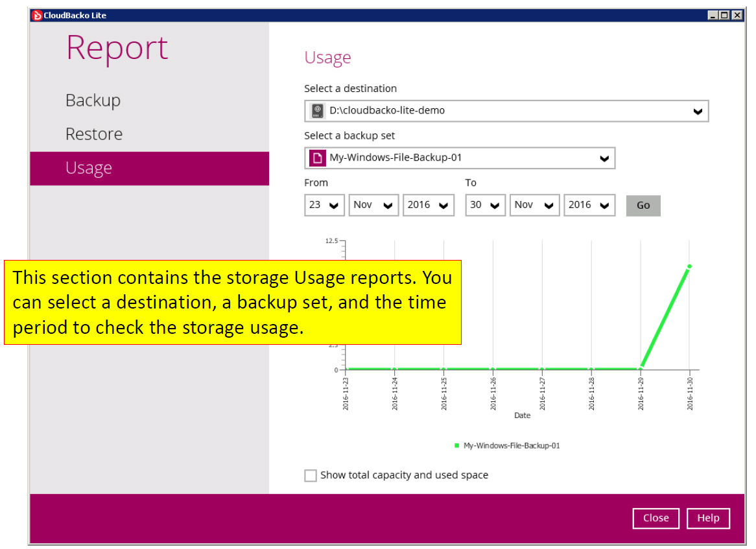Close the window using the title bar X

coord(737,16)
